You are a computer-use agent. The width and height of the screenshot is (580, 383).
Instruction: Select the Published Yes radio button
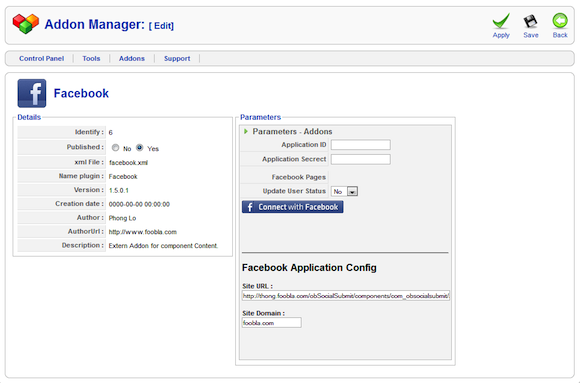(x=139, y=148)
